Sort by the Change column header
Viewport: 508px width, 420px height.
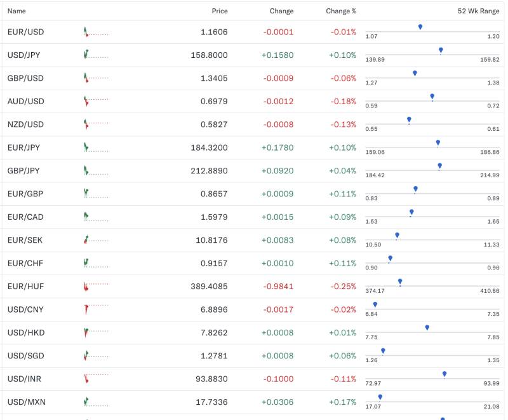pyautogui.click(x=281, y=11)
